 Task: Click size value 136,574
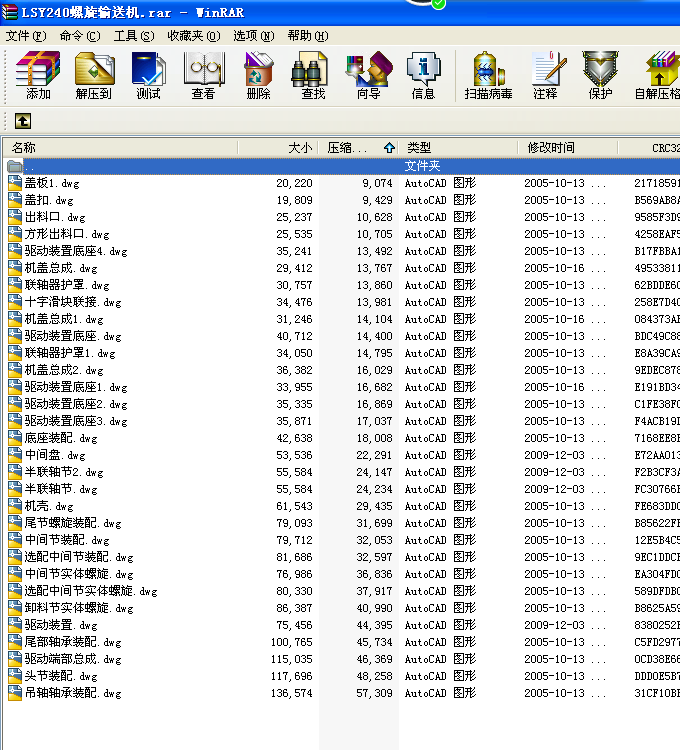click(291, 693)
